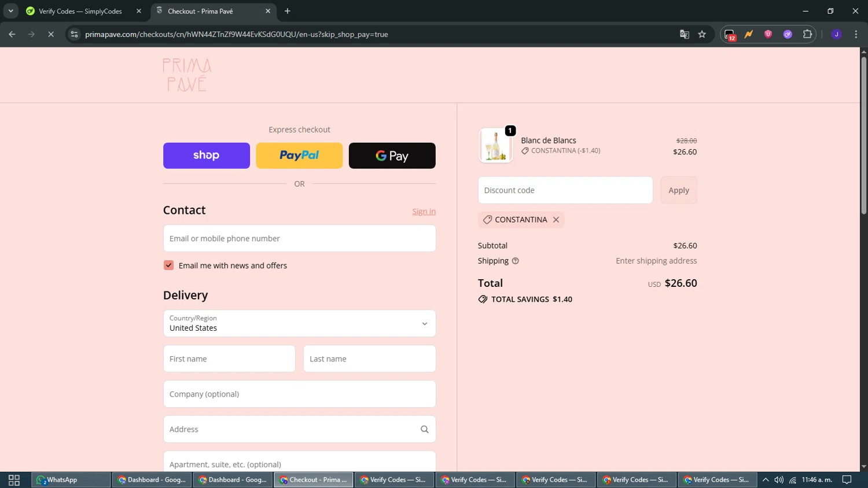
Task: Click the struck-through $28.00 price
Action: [x=686, y=141]
